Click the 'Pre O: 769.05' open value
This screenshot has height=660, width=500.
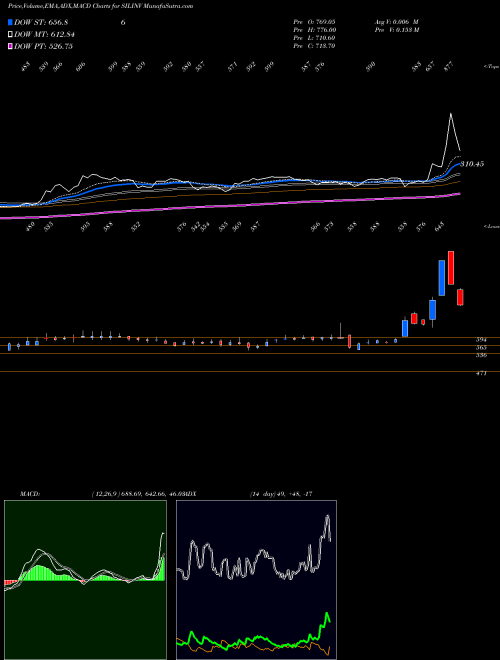pos(314,22)
